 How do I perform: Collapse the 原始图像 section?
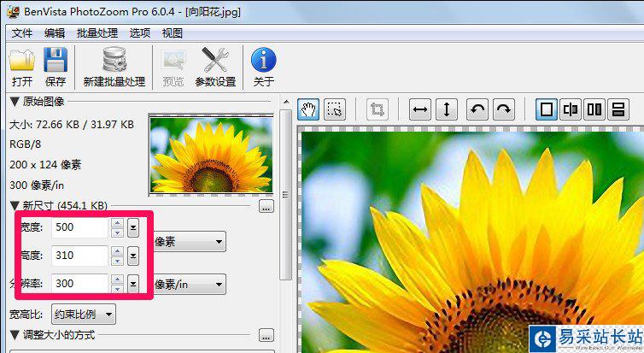point(15,102)
